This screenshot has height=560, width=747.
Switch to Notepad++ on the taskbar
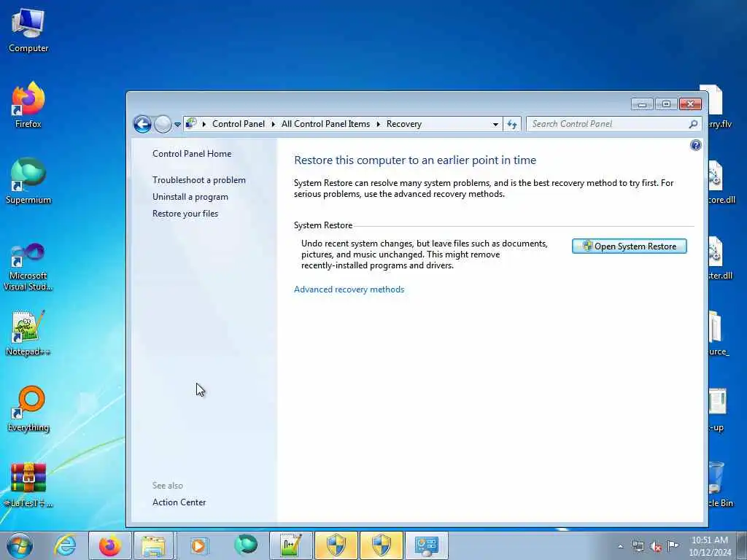290,545
